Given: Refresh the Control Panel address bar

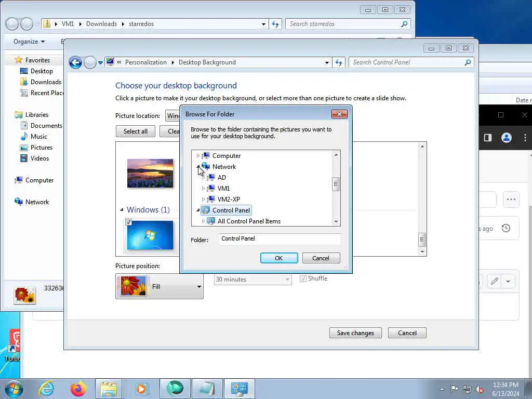Looking at the screenshot, I should pos(339,62).
